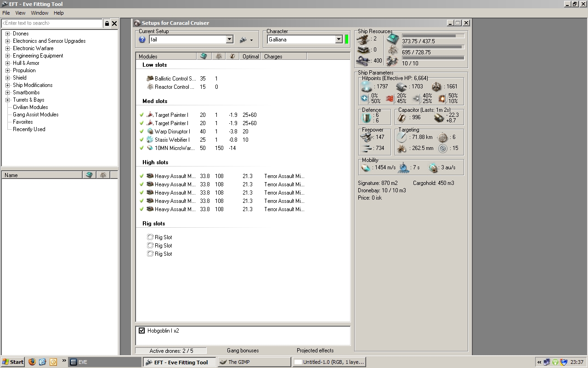Expand the Electronics and Sensor Upgrades node
The width and height of the screenshot is (588, 368).
[7, 41]
